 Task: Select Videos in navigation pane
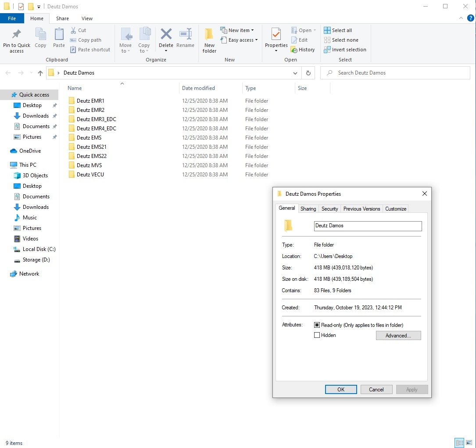click(x=30, y=239)
